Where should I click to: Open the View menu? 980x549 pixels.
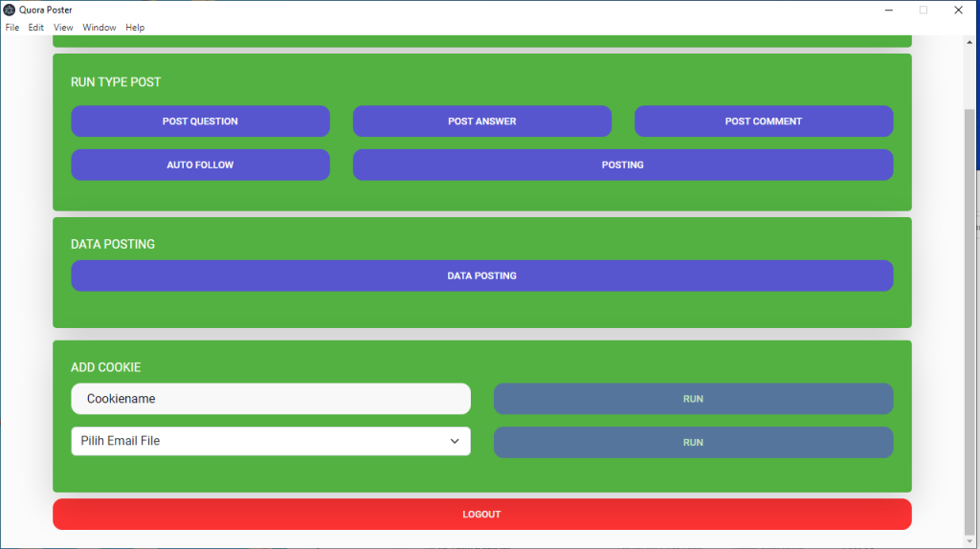pyautogui.click(x=63, y=28)
